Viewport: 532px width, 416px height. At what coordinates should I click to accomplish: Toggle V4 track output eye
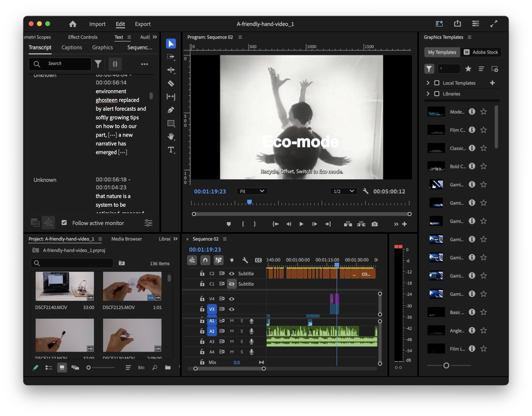[232, 299]
